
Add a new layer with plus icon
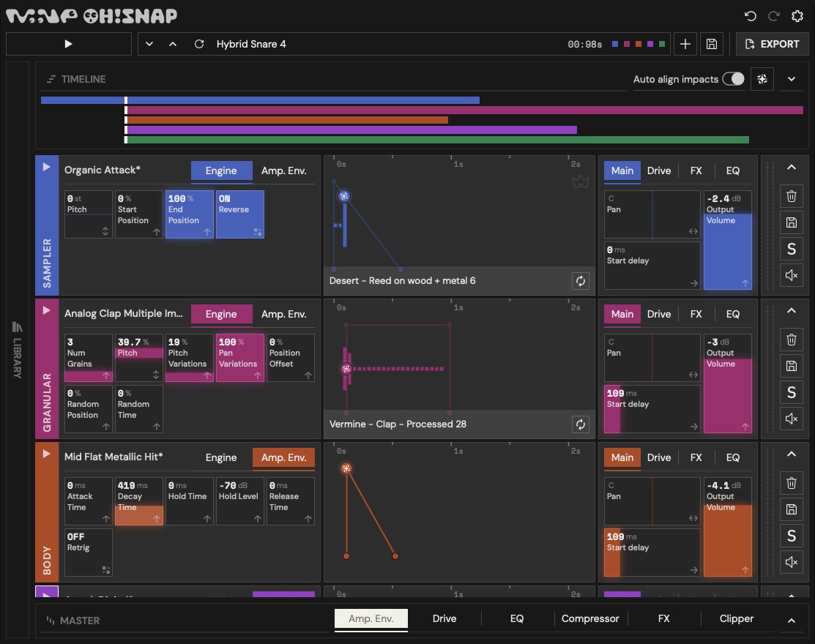click(x=685, y=44)
